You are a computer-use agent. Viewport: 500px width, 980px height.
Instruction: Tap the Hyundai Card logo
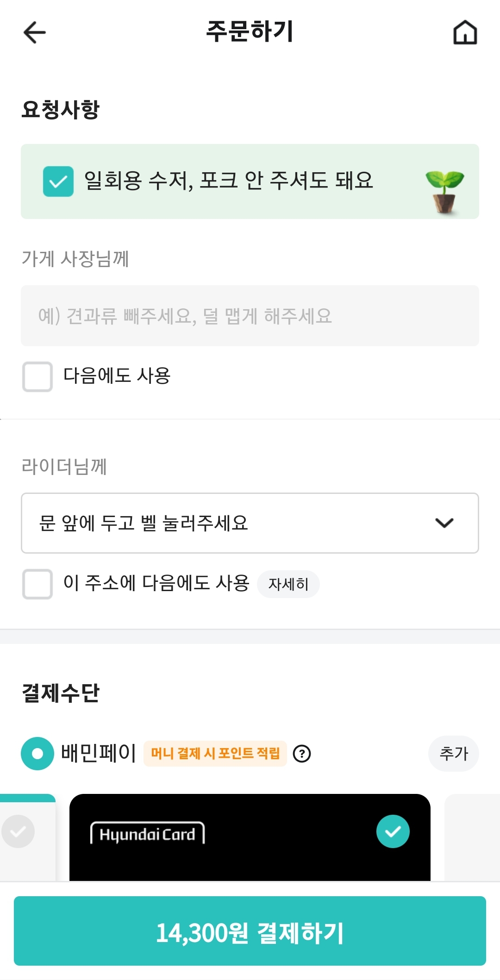[147, 834]
